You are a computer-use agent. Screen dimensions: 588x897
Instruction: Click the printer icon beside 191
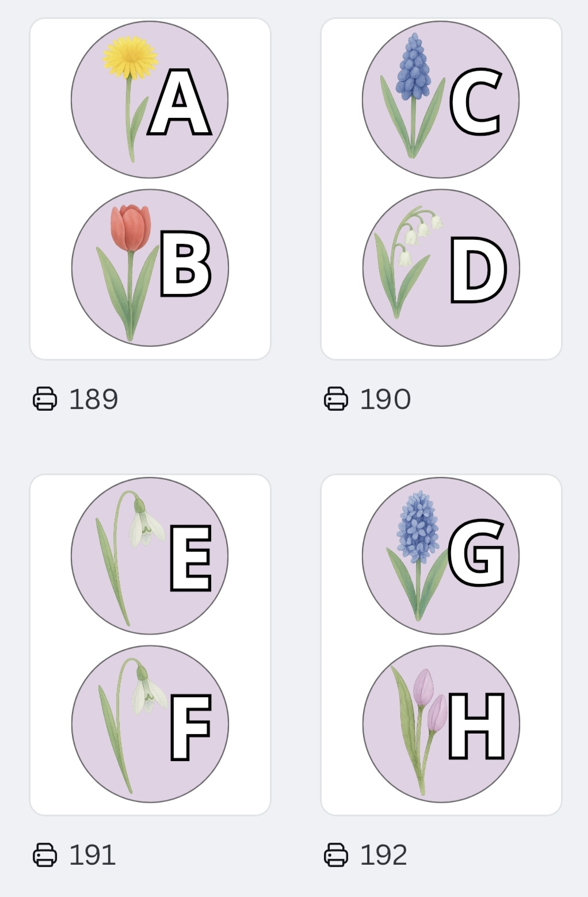45,854
